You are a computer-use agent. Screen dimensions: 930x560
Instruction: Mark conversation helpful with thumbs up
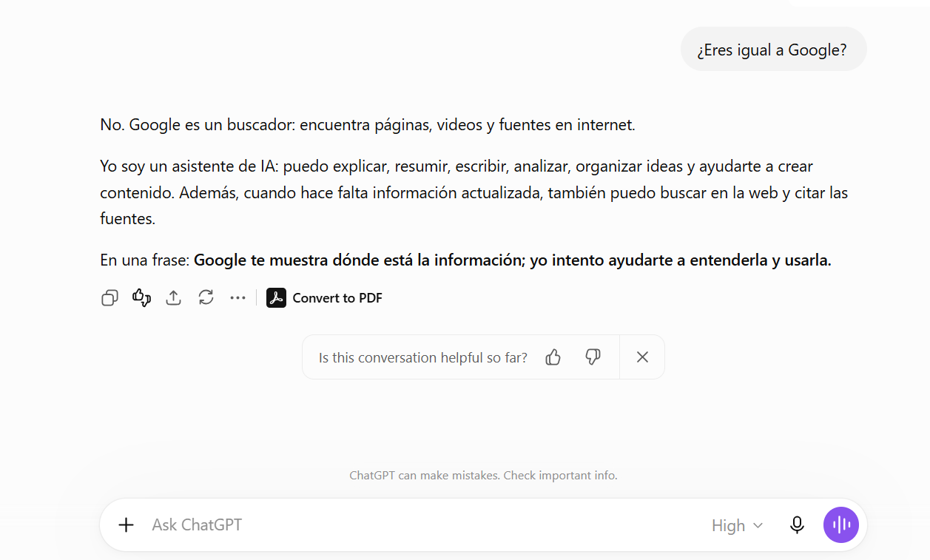[553, 357]
